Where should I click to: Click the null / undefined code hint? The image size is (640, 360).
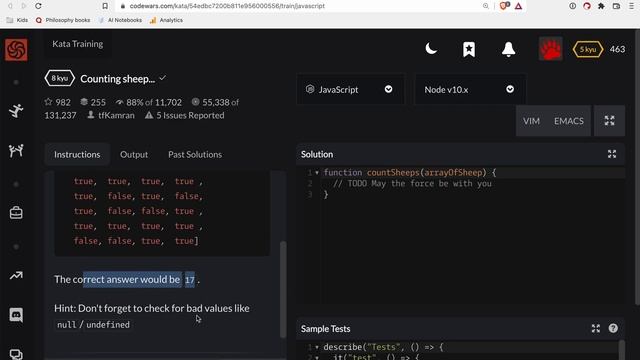93,325
